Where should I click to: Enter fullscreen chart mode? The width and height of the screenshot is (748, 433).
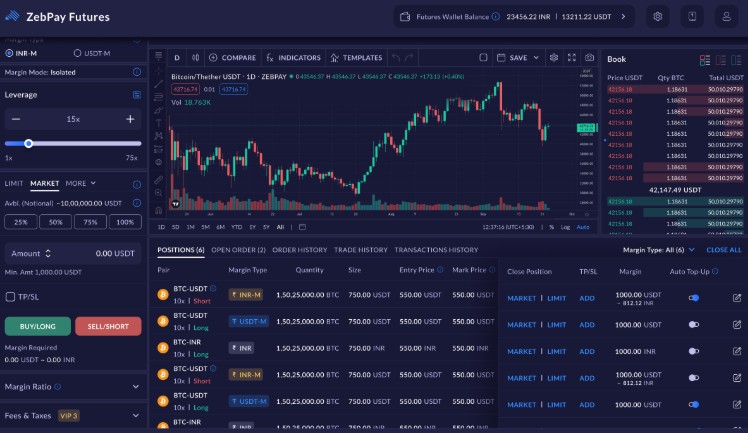tap(572, 58)
